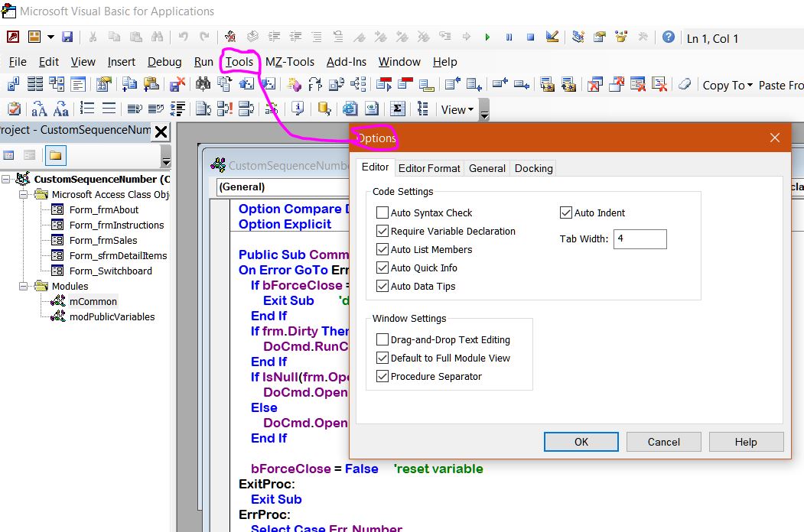The image size is (804, 532).
Task: Click the Reset stop square icon
Action: pyautogui.click(x=531, y=37)
